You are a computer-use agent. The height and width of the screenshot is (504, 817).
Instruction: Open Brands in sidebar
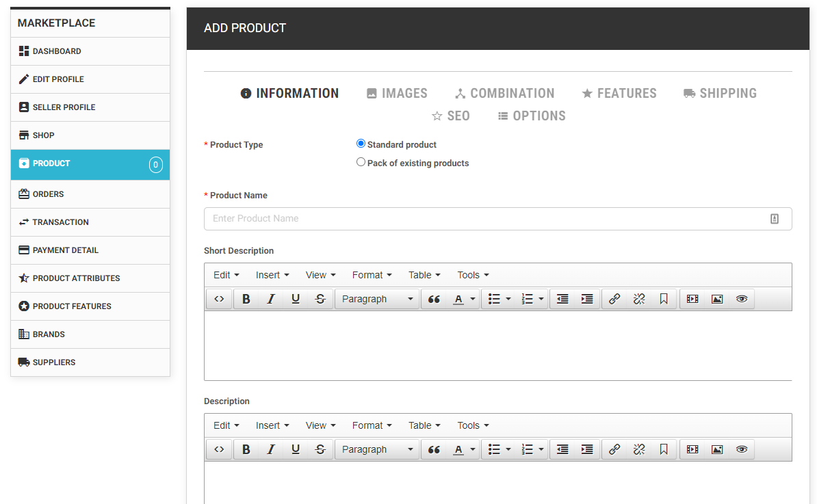pyautogui.click(x=90, y=334)
